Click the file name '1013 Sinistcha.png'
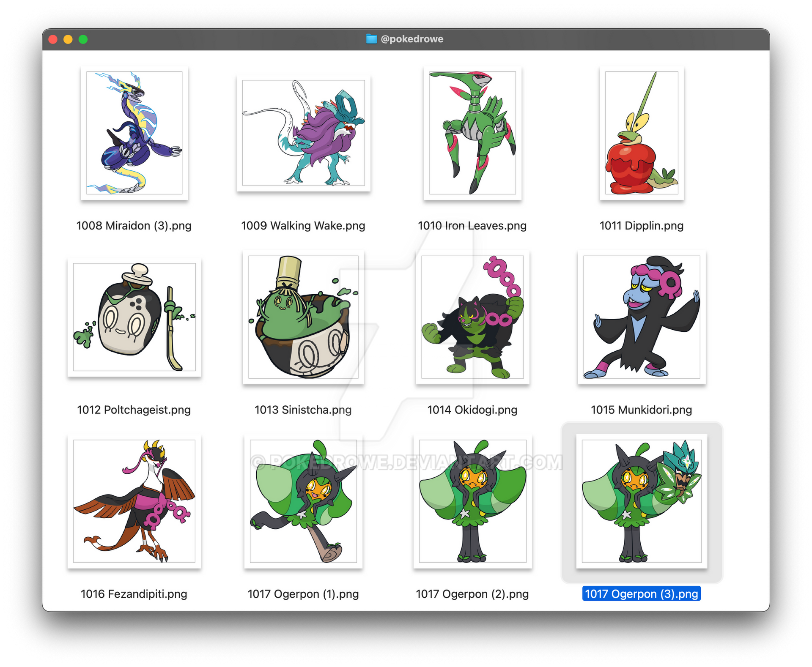Screen dimensions: 812x667 point(303,410)
